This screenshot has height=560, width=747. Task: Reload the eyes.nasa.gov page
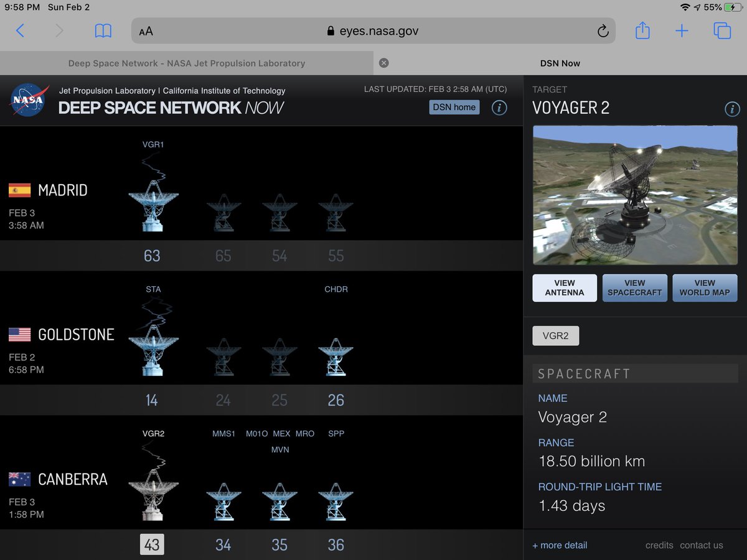click(603, 31)
